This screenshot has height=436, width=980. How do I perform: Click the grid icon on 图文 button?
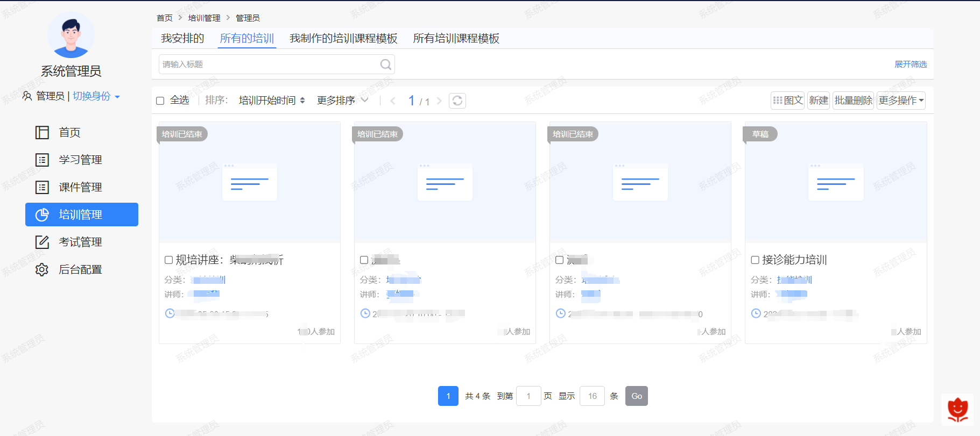click(x=778, y=101)
